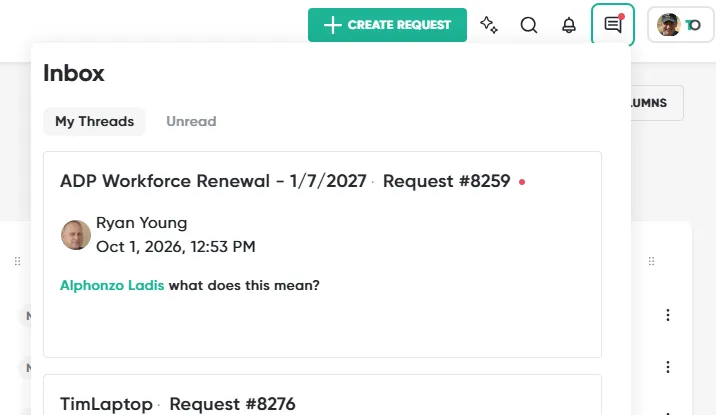Open the user profile avatar menu
This screenshot has width=716, height=415.
tap(680, 25)
